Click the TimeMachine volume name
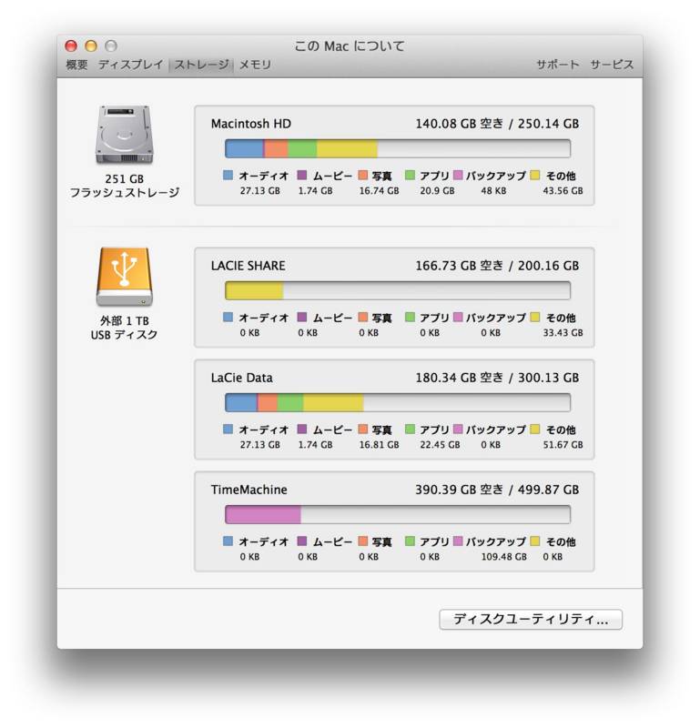The image size is (700, 728). (249, 490)
